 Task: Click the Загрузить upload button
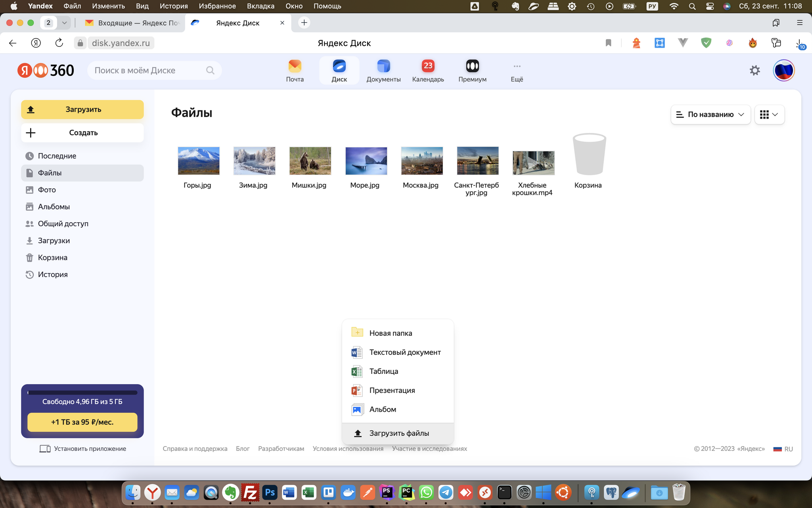coord(82,110)
